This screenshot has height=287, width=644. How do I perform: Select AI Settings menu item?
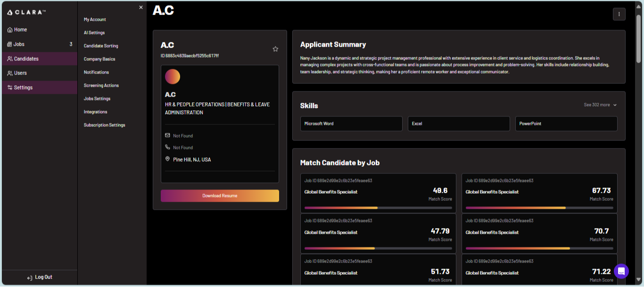(x=94, y=33)
